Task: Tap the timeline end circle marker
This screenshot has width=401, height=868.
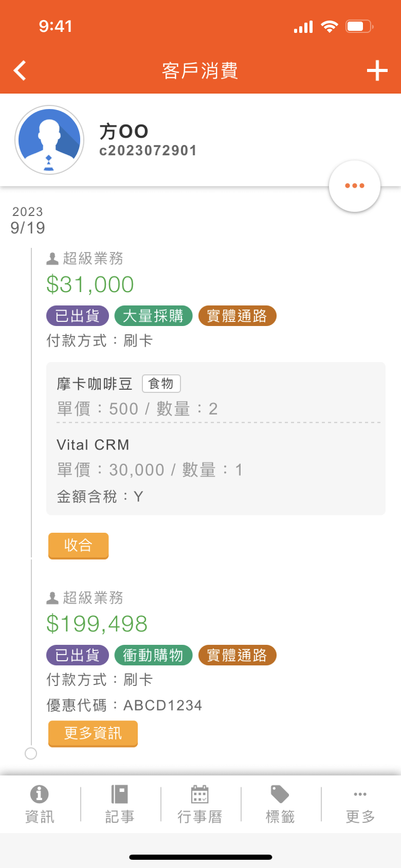Action: click(31, 753)
